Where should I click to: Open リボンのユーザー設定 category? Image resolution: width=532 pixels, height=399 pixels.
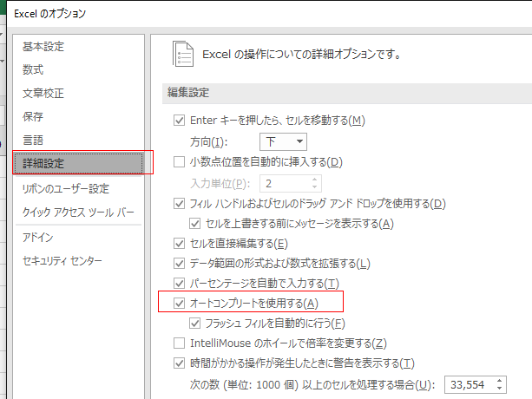click(x=66, y=189)
